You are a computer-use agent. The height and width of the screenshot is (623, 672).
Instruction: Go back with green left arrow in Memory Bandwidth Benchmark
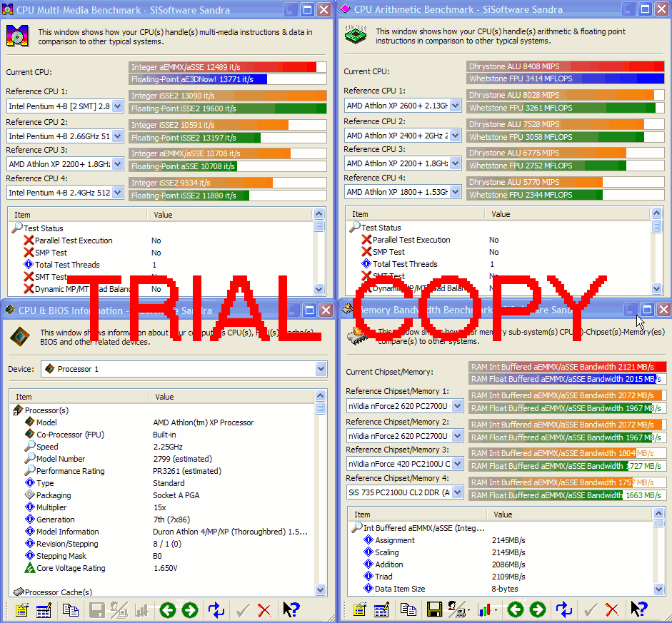pyautogui.click(x=516, y=609)
